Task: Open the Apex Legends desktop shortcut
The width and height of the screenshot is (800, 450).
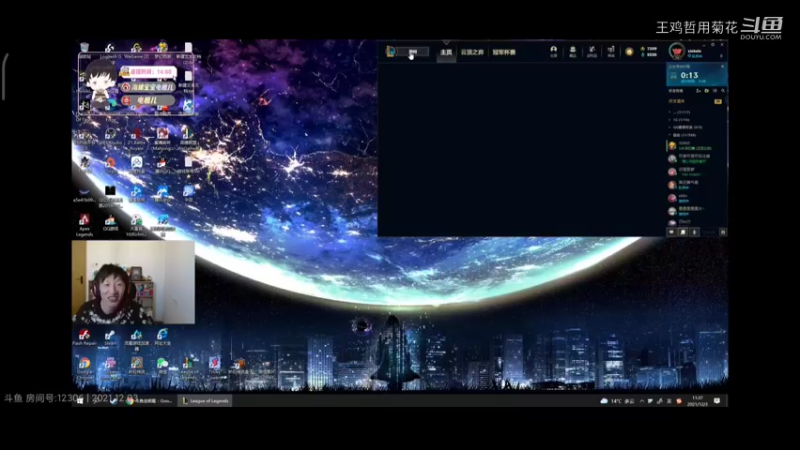Action: point(84,224)
